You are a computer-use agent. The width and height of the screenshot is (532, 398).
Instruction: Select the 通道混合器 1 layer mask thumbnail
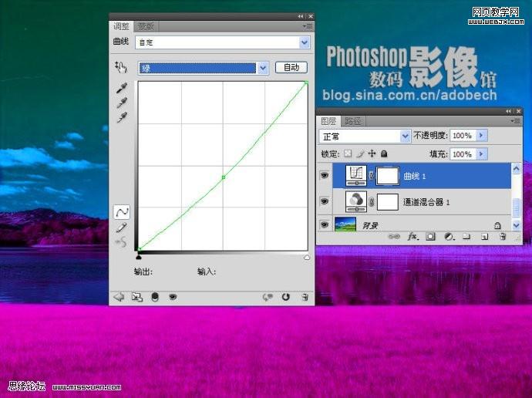388,202
